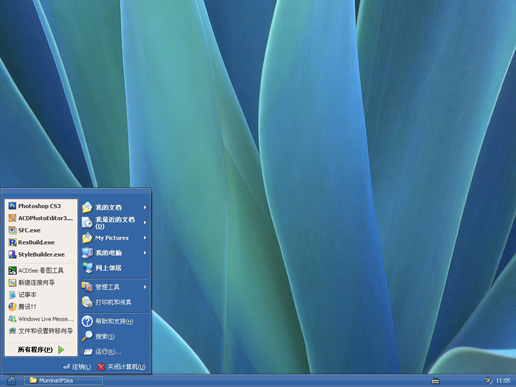Open the 我最近的文档 (D) icon
The width and height of the screenshot is (516, 387).
pos(87,222)
